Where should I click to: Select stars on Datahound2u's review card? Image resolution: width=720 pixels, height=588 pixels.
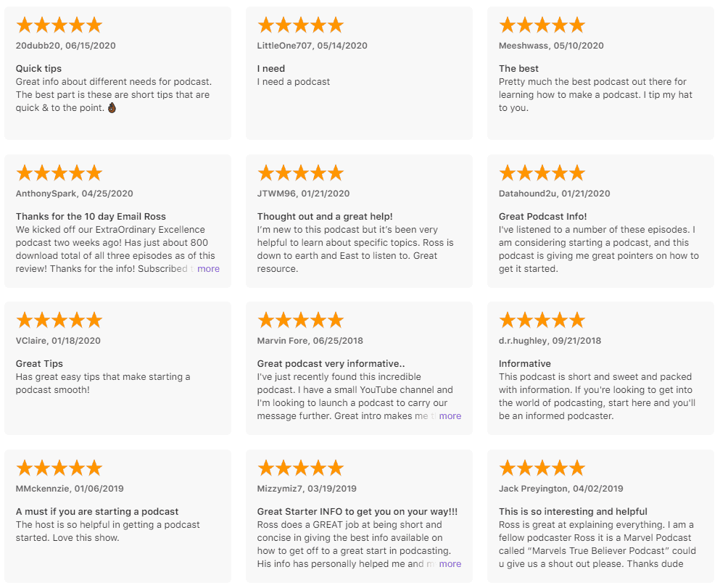pos(542,173)
